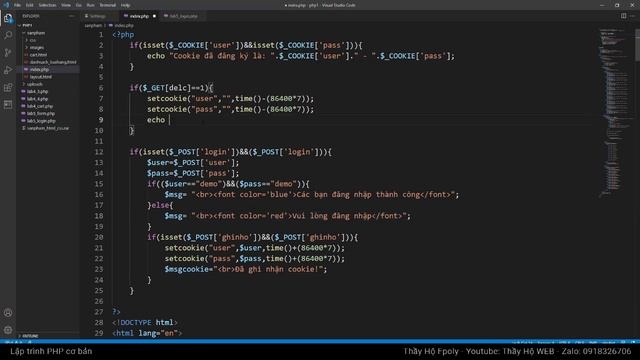Open the Explorer panel ellipsis menu

(72, 16)
